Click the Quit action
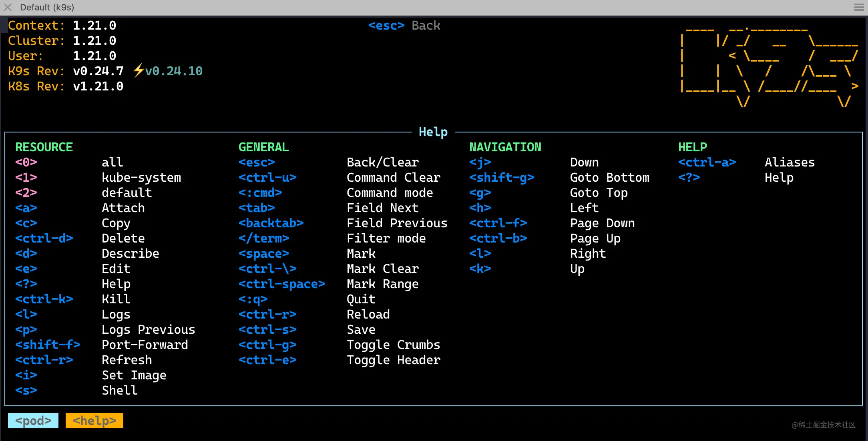868x441 pixels. coord(361,299)
